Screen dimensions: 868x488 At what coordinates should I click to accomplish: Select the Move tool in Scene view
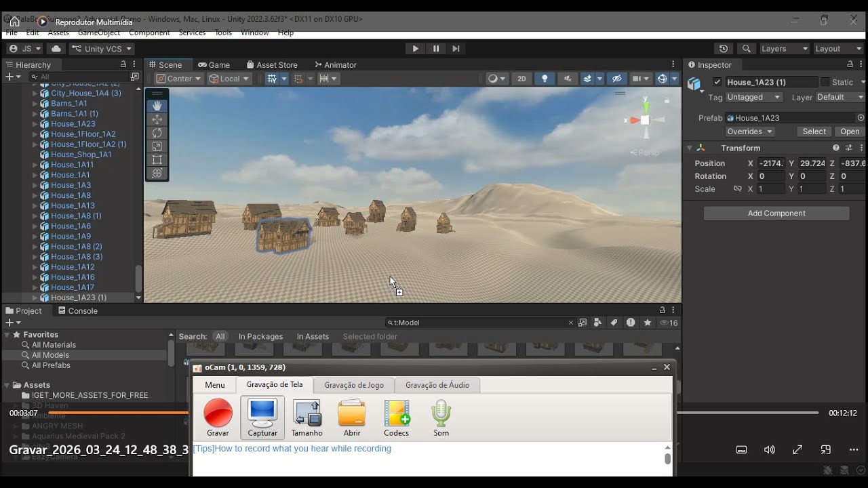[x=157, y=119]
